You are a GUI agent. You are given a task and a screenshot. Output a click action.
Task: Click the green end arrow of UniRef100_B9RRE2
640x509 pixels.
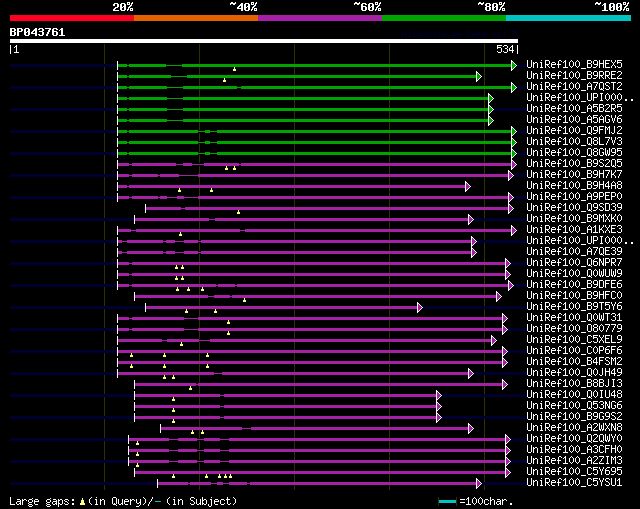point(479,76)
